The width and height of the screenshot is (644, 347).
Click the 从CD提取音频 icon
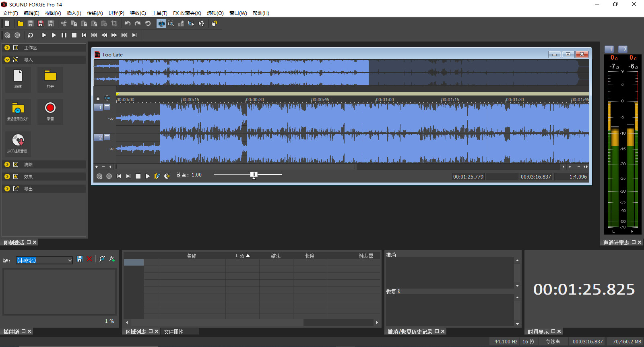(x=18, y=140)
